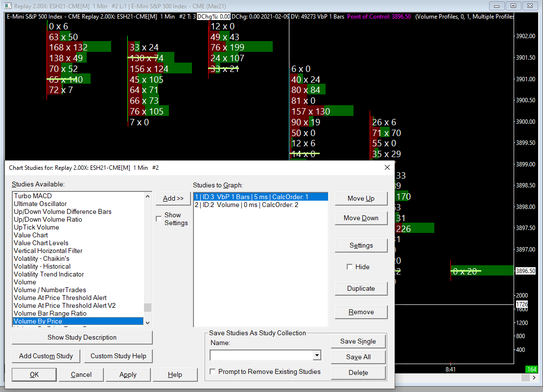Viewport: 543px width, 392px height.
Task: Click the chart window title bar icon
Action: tap(8, 6)
